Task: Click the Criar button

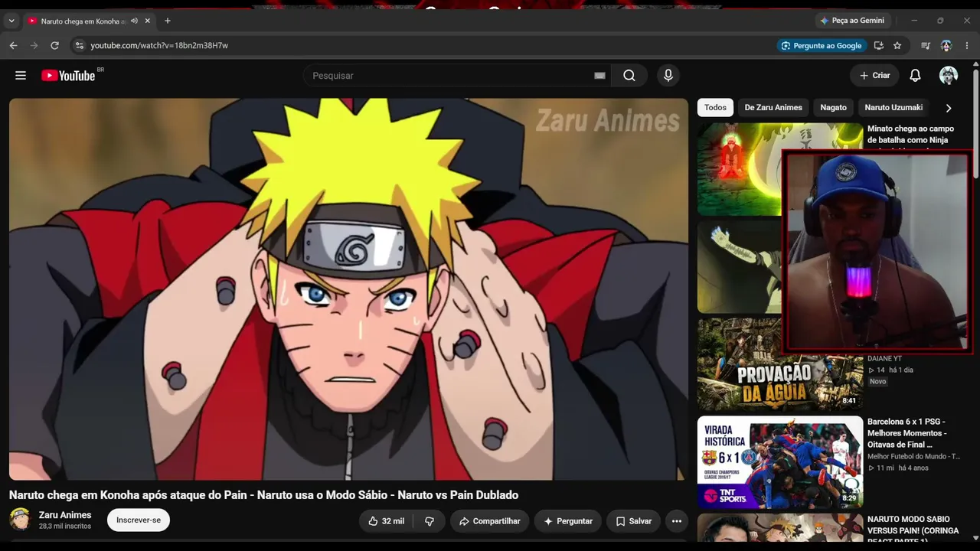Action: pyautogui.click(x=874, y=76)
